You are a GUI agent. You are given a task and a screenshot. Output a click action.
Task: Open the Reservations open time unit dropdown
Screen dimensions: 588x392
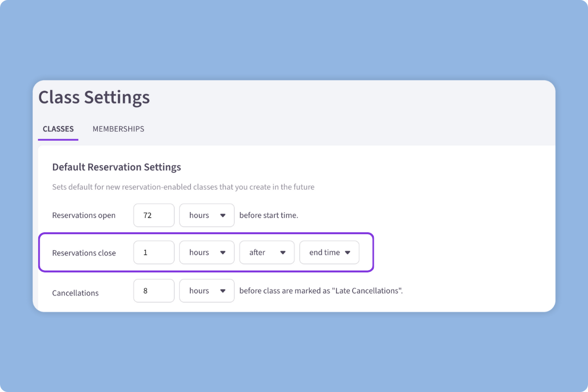207,215
